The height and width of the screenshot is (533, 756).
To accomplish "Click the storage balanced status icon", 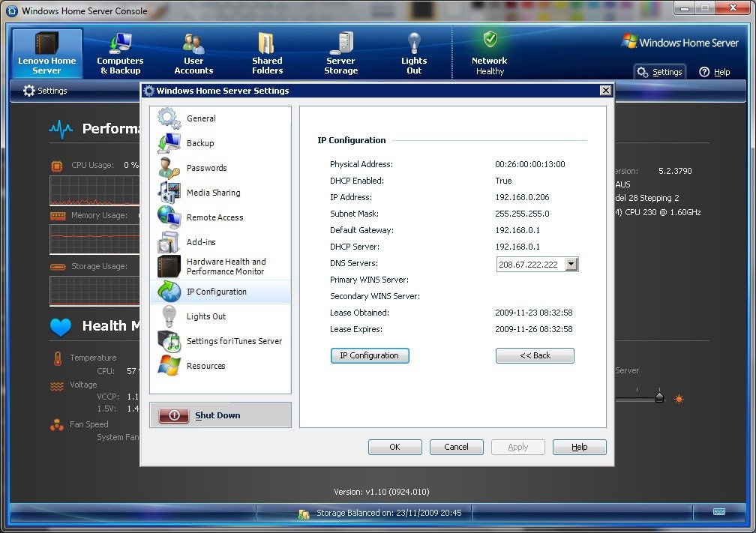I will point(304,514).
